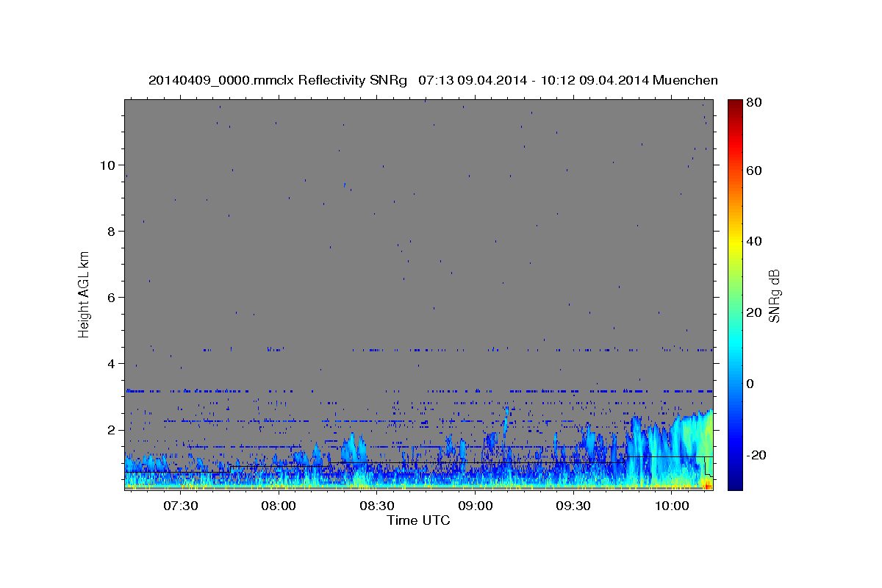This screenshot has width=882, height=588.
Task: Click the height tick label 6
Action: pos(110,298)
